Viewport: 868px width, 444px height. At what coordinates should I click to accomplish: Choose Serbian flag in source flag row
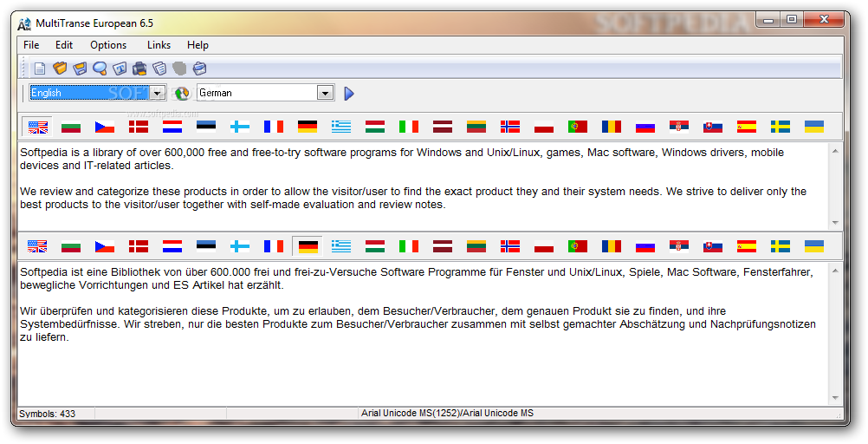678,127
